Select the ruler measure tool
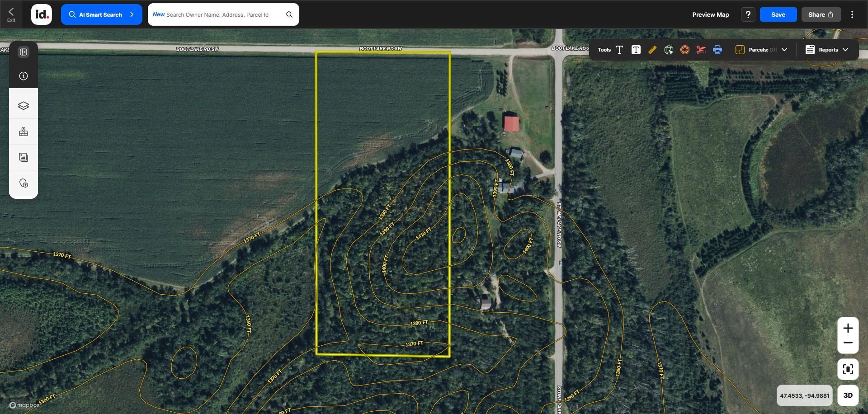Viewport: 868px width, 414px height. [652, 50]
